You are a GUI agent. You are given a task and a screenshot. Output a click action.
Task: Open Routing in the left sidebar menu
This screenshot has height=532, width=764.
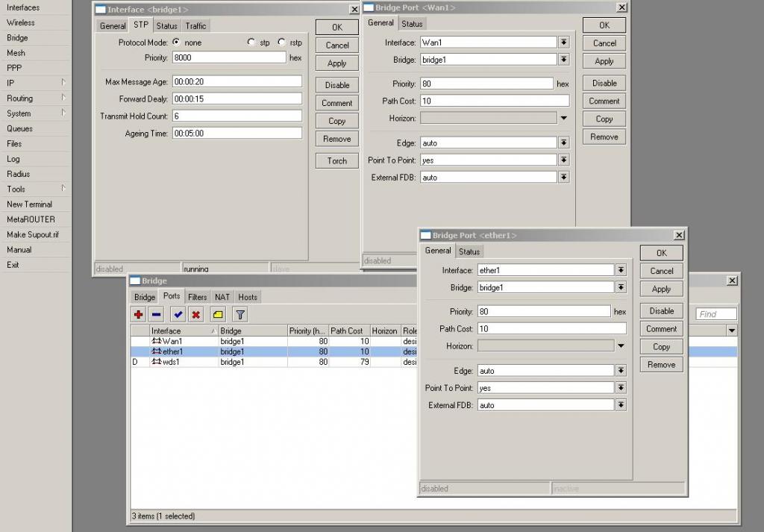20,98
